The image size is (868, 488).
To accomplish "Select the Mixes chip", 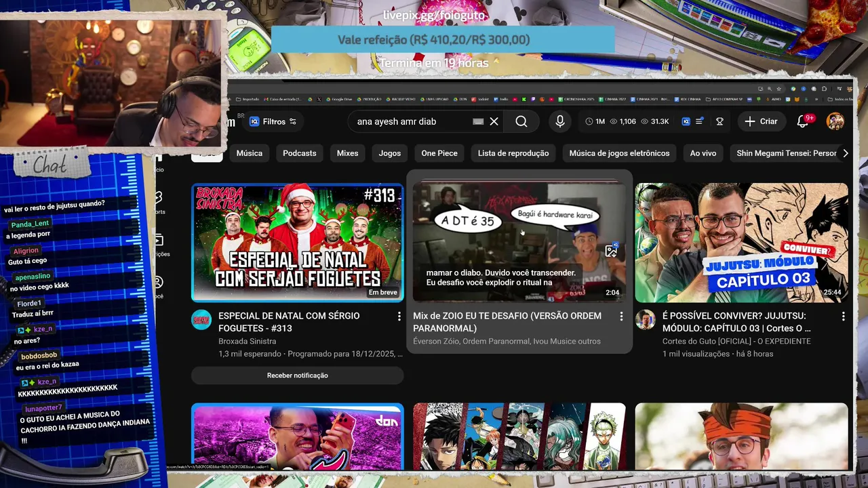I will pos(347,153).
